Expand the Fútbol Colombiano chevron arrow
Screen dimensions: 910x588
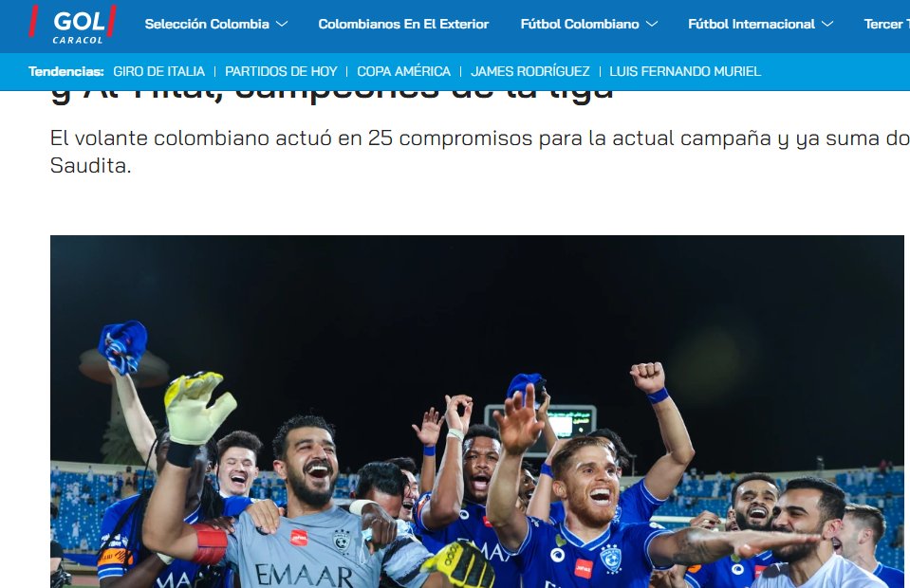click(652, 25)
